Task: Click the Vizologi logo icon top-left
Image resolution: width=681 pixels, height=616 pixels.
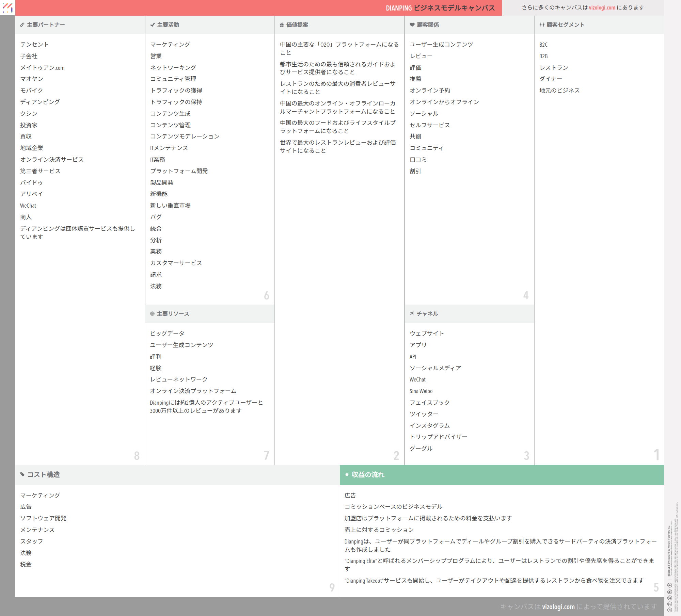Action: [7, 7]
